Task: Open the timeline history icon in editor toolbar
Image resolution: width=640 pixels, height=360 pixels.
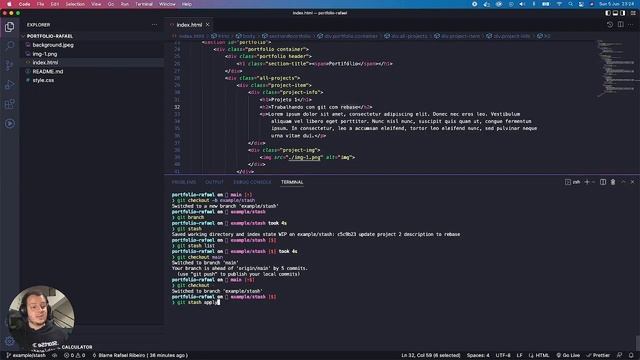Action: point(610,24)
